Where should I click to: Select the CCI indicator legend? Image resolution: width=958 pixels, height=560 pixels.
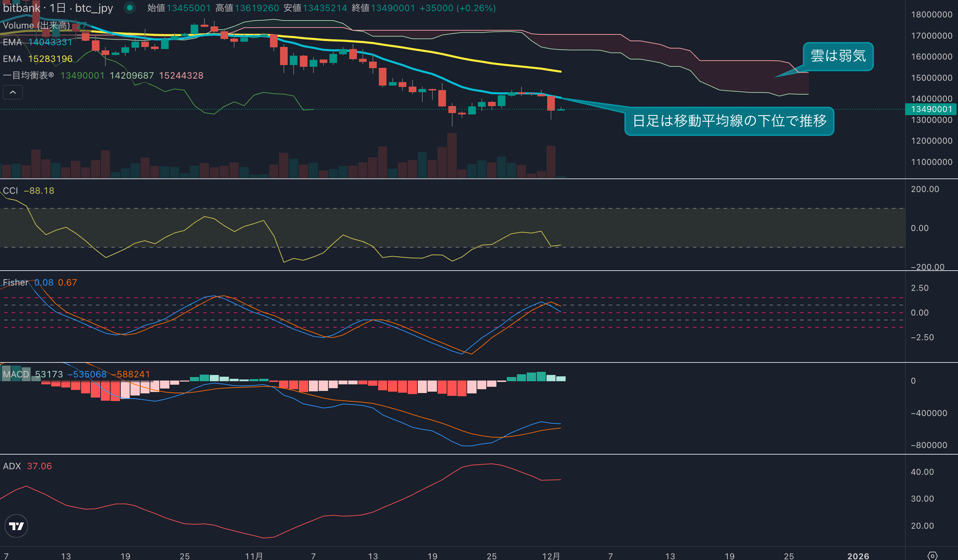(x=11, y=191)
